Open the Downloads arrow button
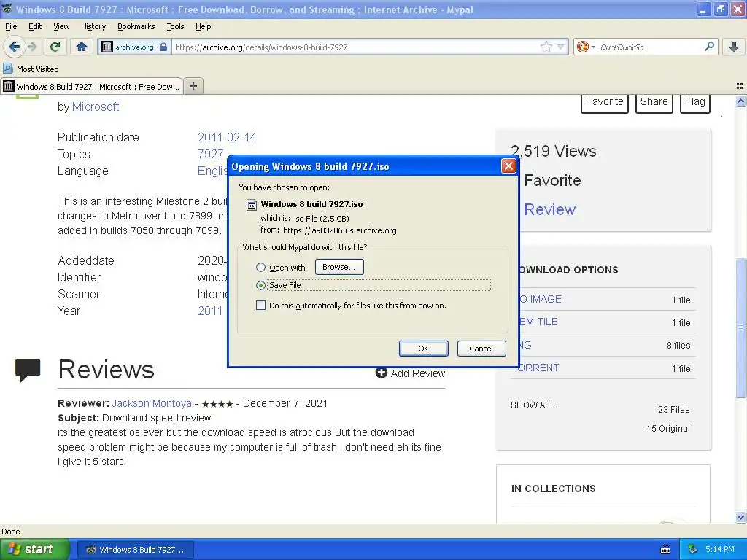The image size is (747, 560). click(x=734, y=47)
